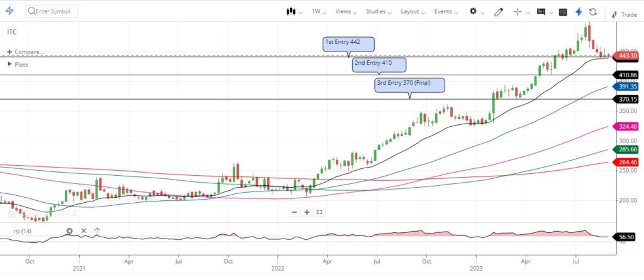Click the ITC symbol label
The height and width of the screenshot is (280, 644).
pyautogui.click(x=12, y=32)
